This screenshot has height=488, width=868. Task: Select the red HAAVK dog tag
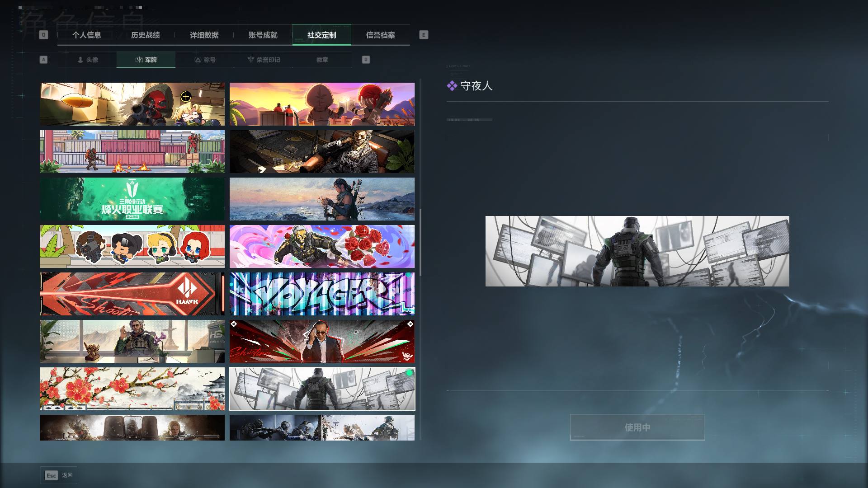coord(132,294)
